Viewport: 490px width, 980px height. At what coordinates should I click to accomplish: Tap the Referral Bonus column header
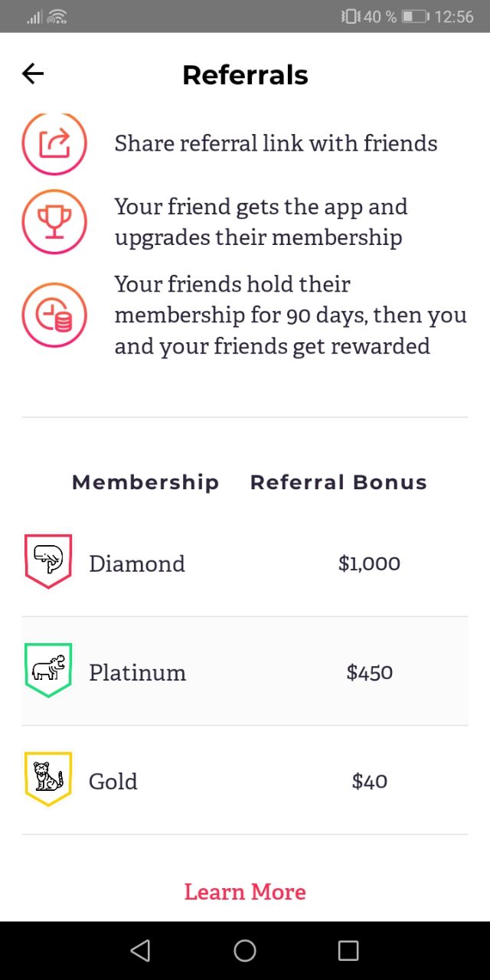click(338, 482)
